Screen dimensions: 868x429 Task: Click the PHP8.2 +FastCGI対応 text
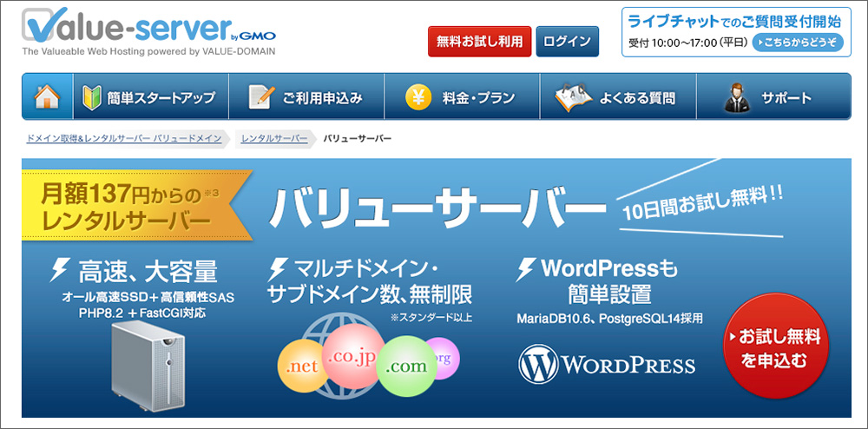click(143, 313)
